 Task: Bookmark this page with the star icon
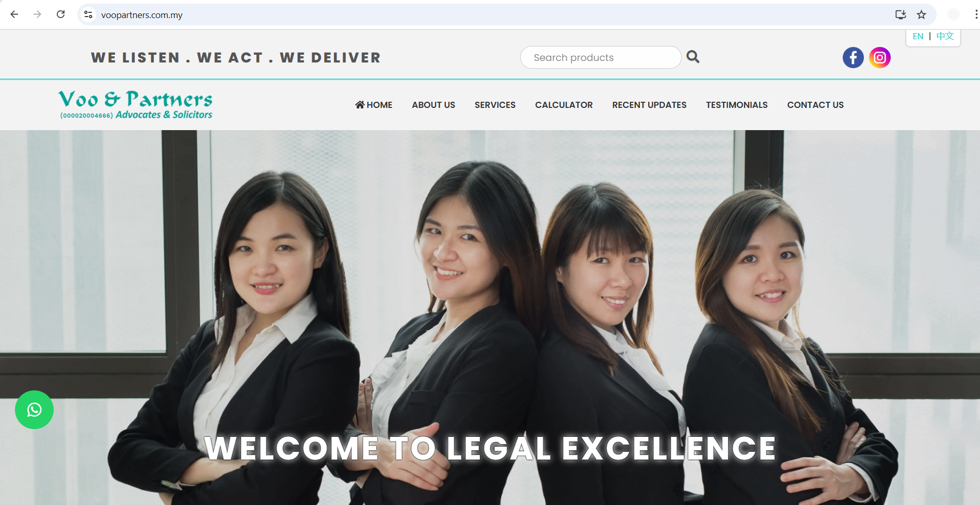[x=921, y=14]
